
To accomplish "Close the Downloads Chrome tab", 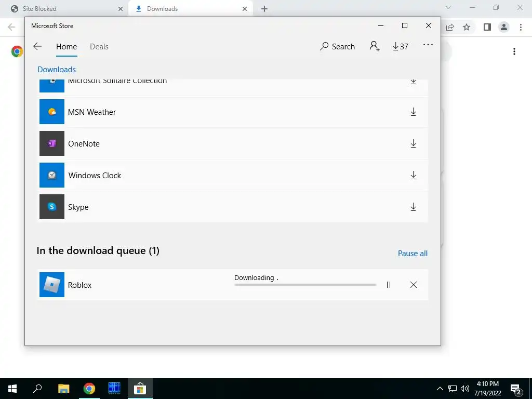I will click(245, 9).
